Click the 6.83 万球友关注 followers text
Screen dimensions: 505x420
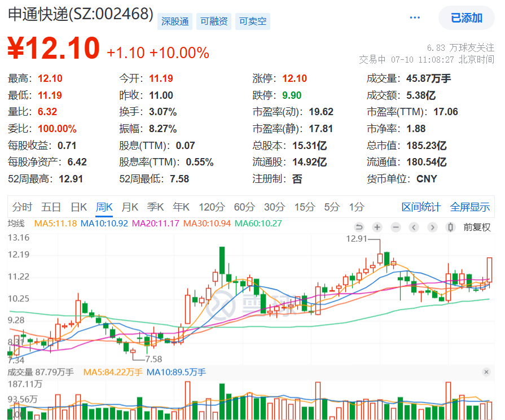460,48
